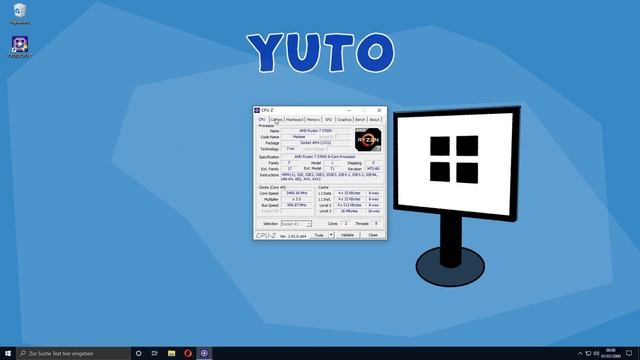The image size is (640, 360).
Task: Click the L1 Data cache size value
Action: (x=349, y=193)
